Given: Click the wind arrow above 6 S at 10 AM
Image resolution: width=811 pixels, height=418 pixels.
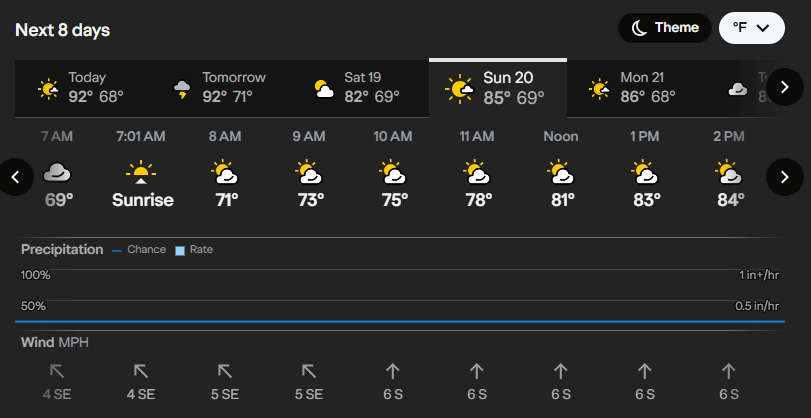Looking at the screenshot, I should [x=393, y=371].
